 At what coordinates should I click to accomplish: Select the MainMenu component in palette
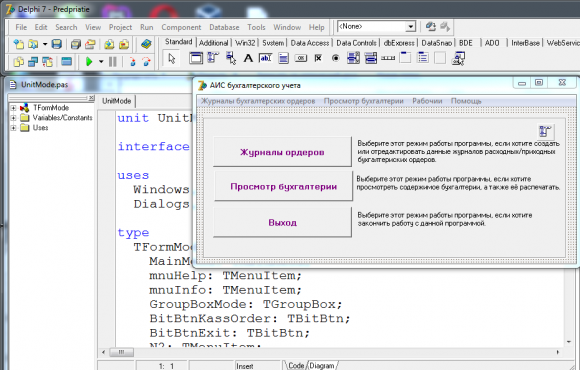point(213,58)
